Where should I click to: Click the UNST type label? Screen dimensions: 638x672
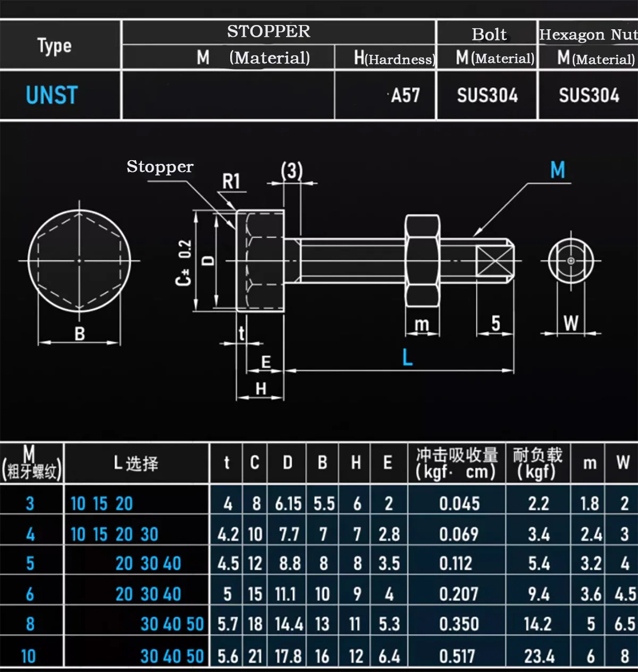52,95
